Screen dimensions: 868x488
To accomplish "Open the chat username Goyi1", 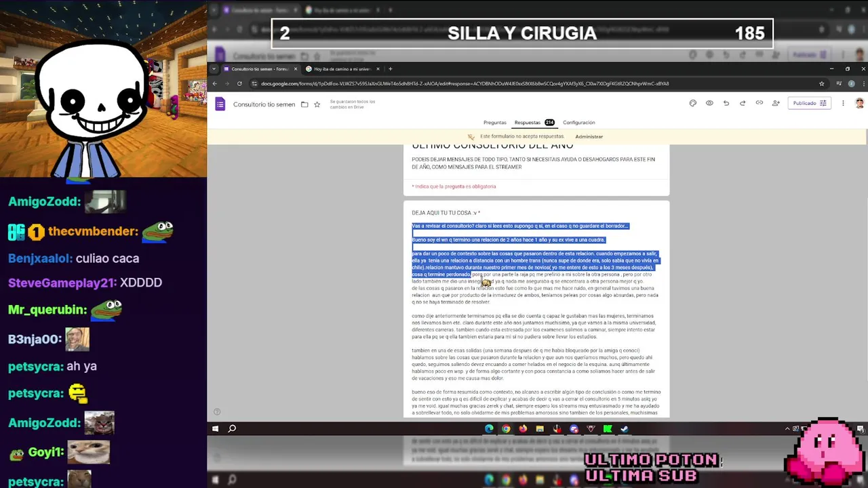I will pos(46,452).
